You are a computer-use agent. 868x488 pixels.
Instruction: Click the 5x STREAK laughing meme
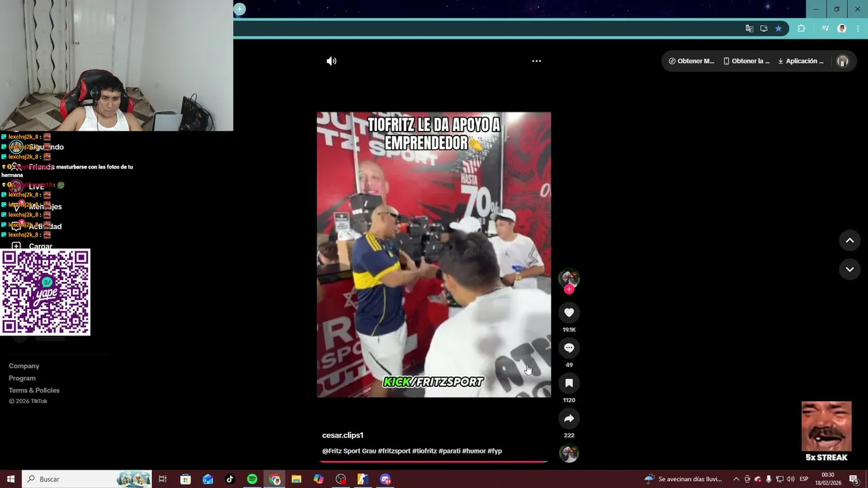(826, 432)
